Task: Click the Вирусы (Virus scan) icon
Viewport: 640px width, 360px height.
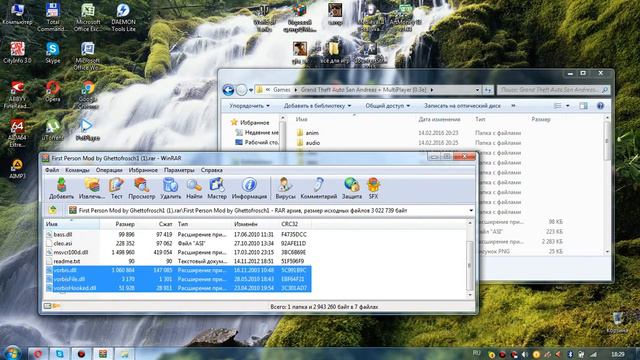Action: [x=285, y=188]
